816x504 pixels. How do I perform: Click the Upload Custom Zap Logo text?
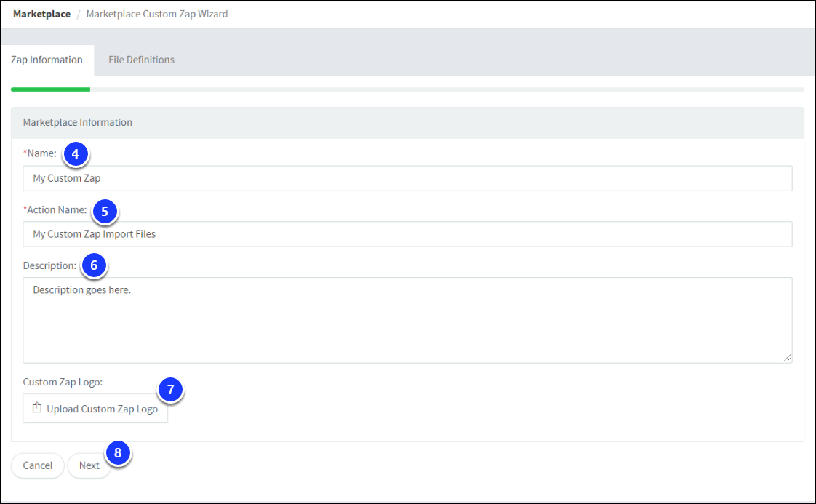coord(102,409)
